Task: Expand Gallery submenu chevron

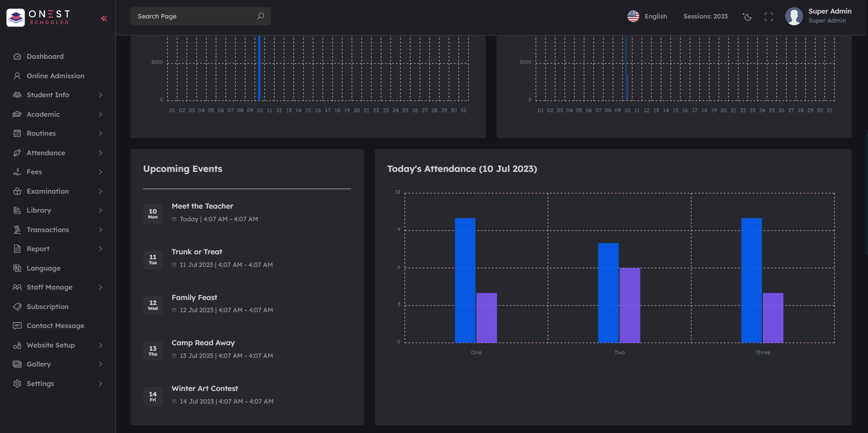Action: click(x=100, y=364)
